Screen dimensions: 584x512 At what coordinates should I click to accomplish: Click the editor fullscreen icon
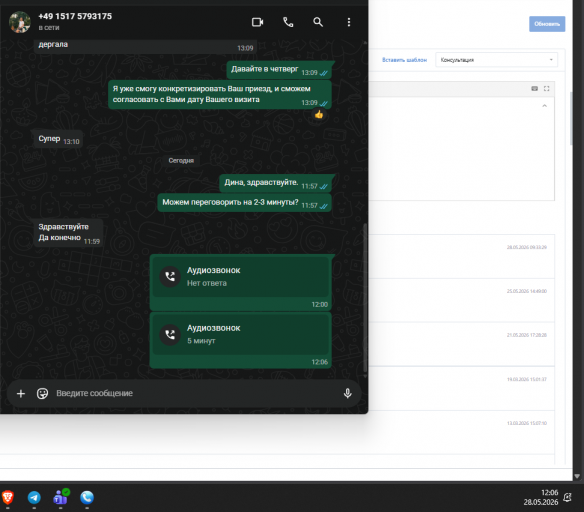[546, 88]
